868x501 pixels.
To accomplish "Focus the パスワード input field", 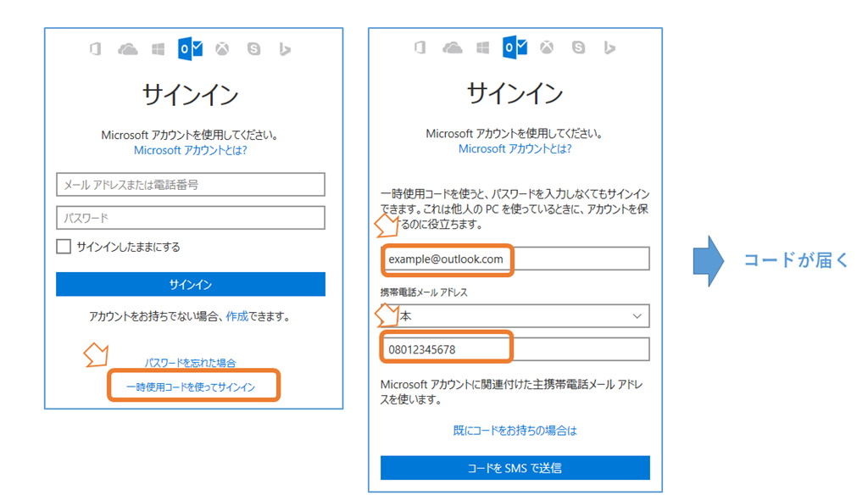I will [191, 218].
